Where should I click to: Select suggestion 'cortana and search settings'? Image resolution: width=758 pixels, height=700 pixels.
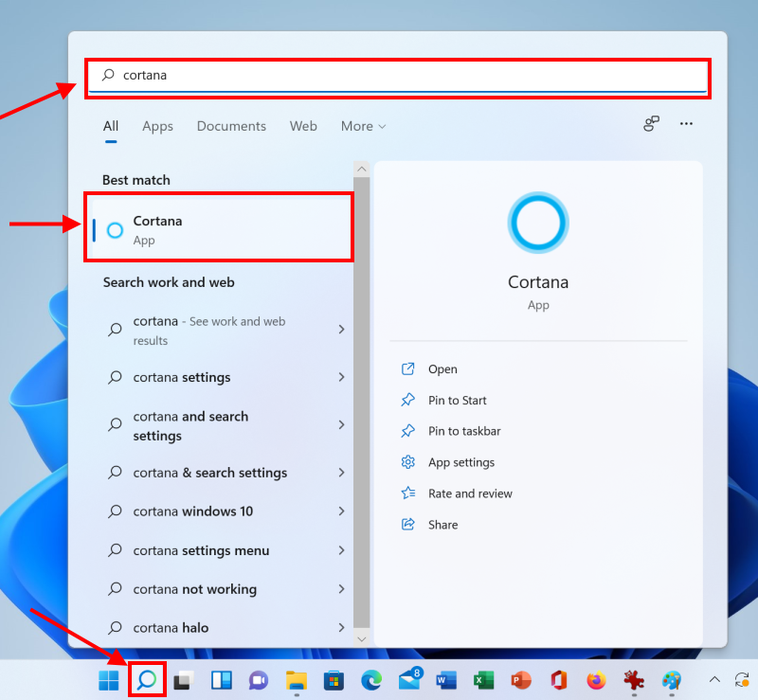tap(190, 426)
